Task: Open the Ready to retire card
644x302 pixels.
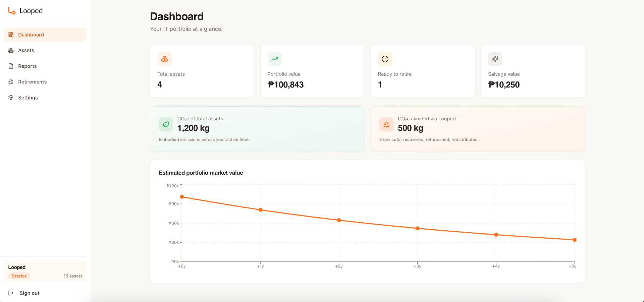Action: (x=423, y=71)
